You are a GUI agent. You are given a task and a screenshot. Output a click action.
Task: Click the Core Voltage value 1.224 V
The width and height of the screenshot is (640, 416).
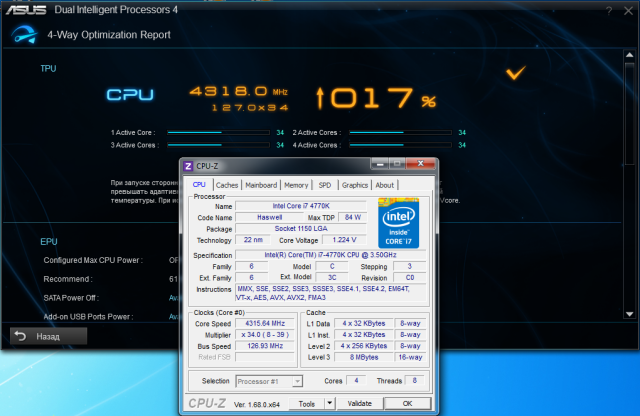[x=344, y=240]
